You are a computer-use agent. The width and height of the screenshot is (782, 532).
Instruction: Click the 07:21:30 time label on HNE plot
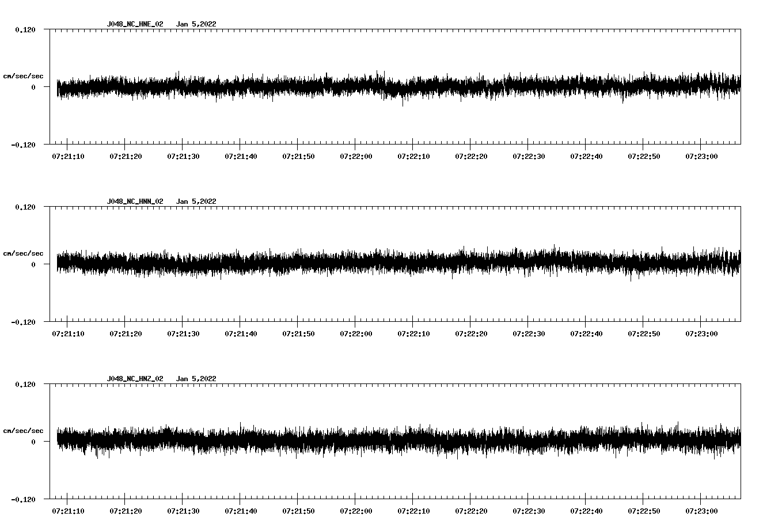pyautogui.click(x=183, y=156)
